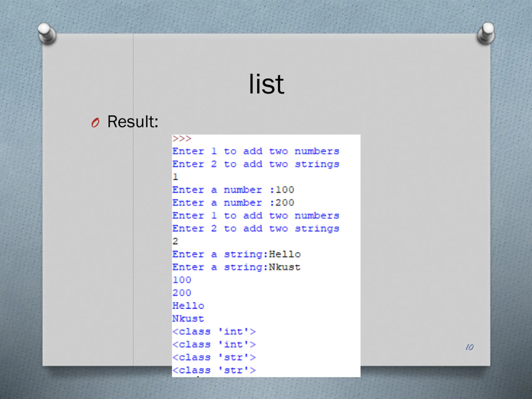Click the ">>>" prompt in the console output
532x399 pixels.
click(182, 139)
